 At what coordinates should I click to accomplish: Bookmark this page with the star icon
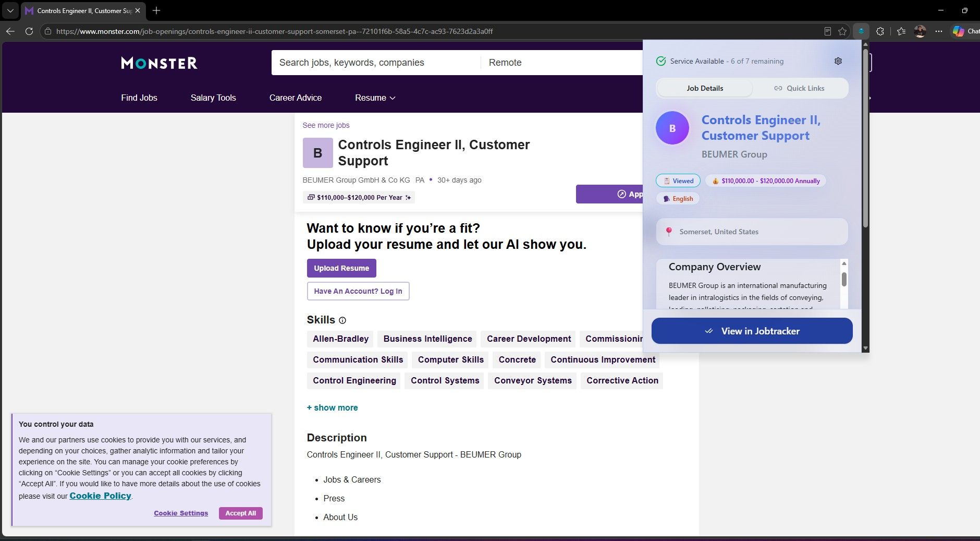click(x=842, y=31)
